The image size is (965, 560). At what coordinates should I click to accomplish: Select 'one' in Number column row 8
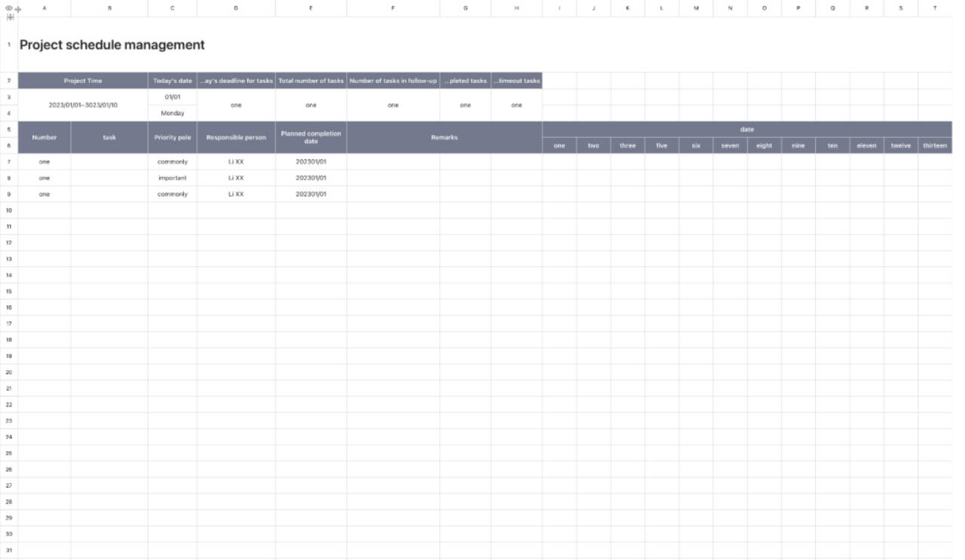[x=44, y=178]
